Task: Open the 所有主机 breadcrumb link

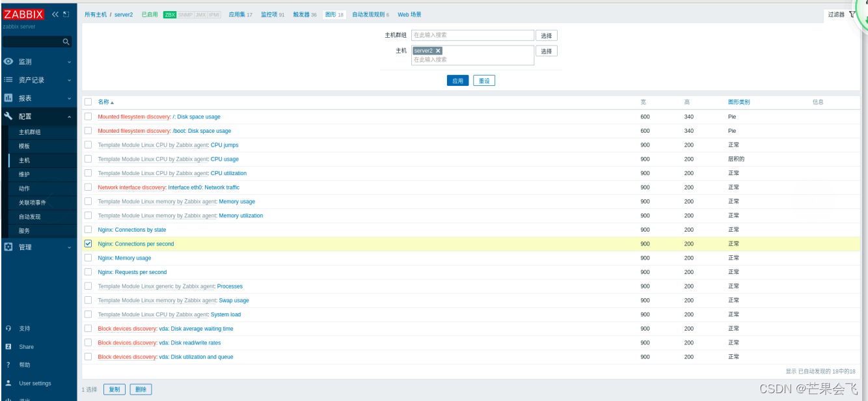Action: coord(96,14)
